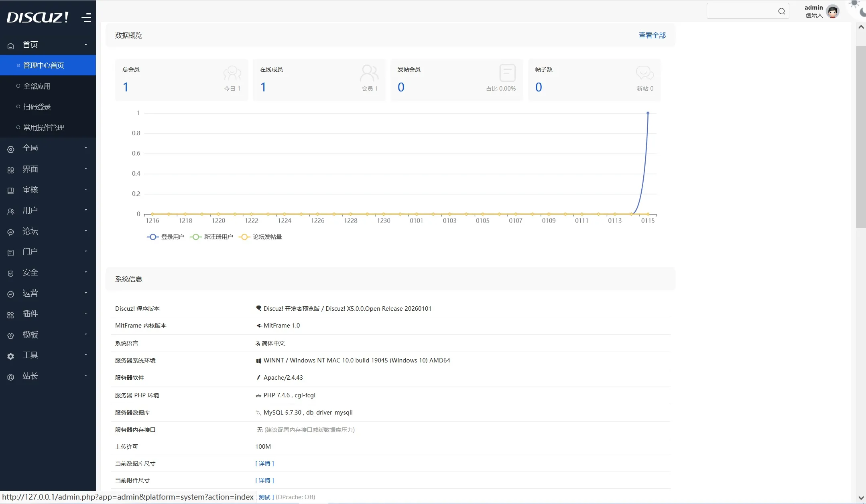Toggle 论坛发帖量 series in chart legend
Image resolution: width=866 pixels, height=504 pixels.
260,237
